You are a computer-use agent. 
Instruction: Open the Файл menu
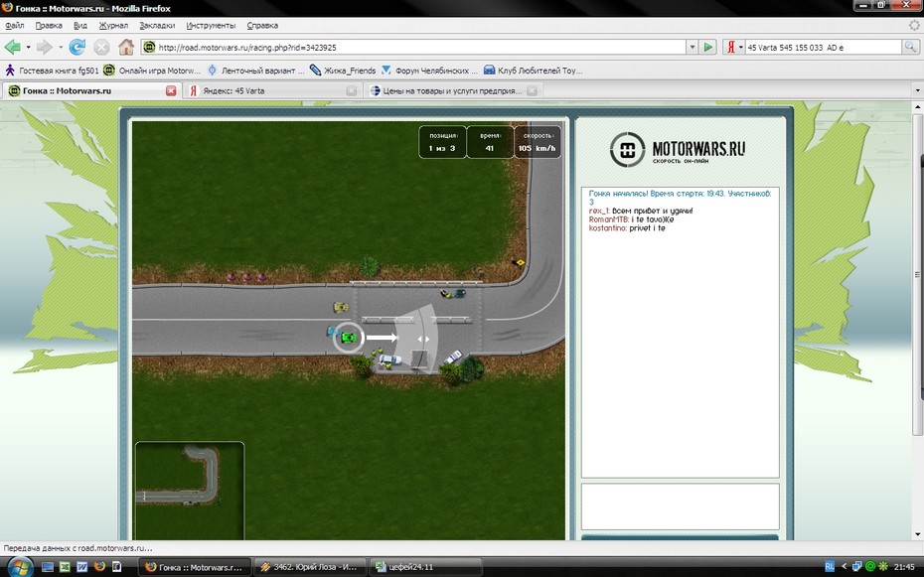pyautogui.click(x=15, y=25)
